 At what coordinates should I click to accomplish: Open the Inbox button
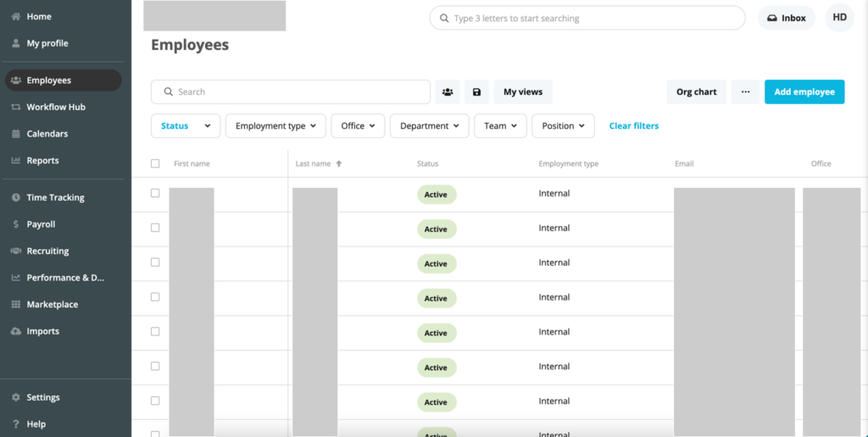coord(786,18)
